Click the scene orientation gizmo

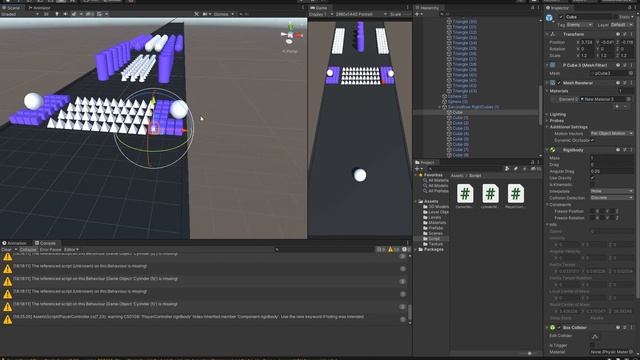(291, 35)
